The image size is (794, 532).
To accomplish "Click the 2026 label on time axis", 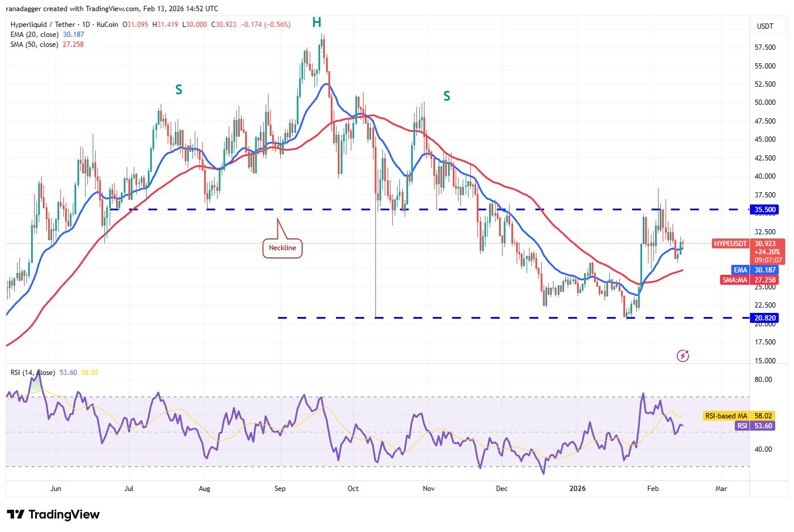I will (578, 489).
